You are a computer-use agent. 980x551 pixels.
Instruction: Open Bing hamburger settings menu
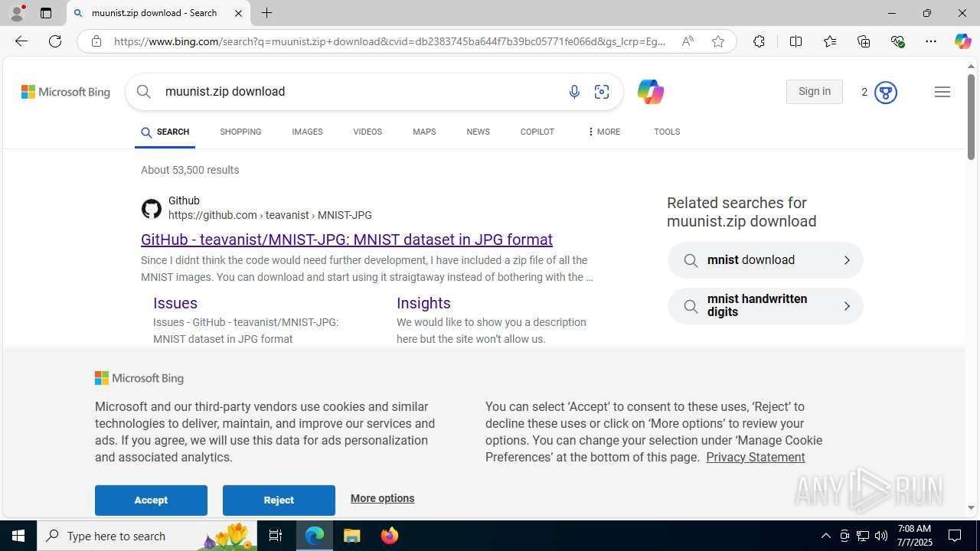point(942,92)
